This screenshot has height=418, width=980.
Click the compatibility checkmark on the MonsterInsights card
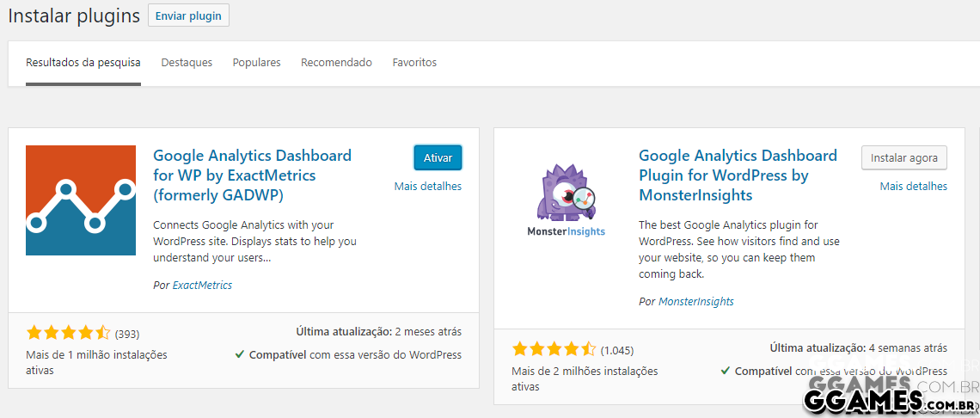coord(725,371)
